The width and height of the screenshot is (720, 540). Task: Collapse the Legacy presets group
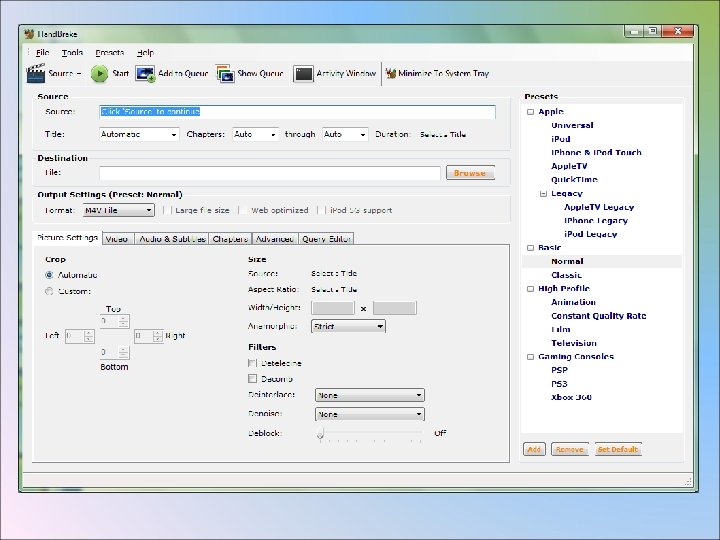[x=543, y=193]
